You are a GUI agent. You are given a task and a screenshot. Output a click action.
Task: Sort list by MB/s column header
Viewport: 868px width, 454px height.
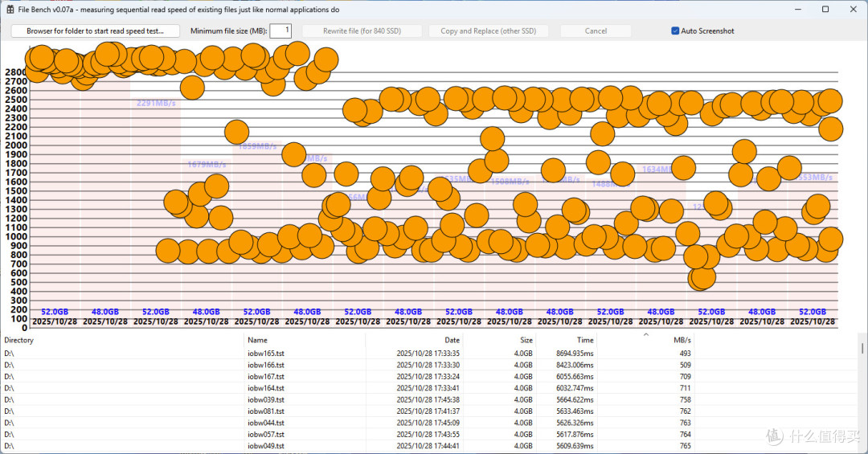(x=682, y=340)
